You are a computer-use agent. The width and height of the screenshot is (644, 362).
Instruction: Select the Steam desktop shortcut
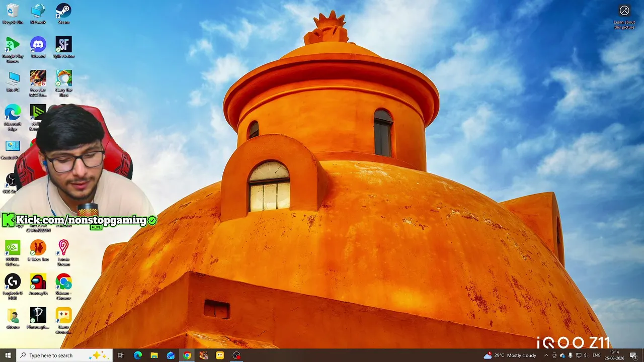point(63,14)
